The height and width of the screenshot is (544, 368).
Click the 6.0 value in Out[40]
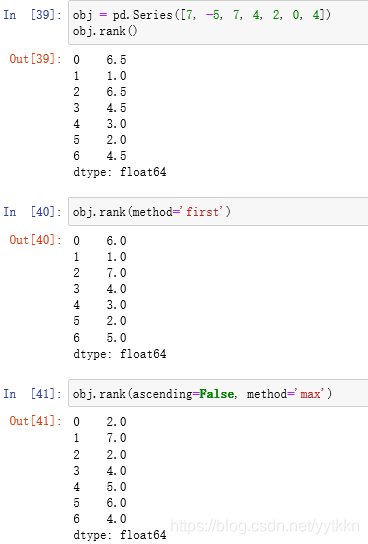pos(116,241)
